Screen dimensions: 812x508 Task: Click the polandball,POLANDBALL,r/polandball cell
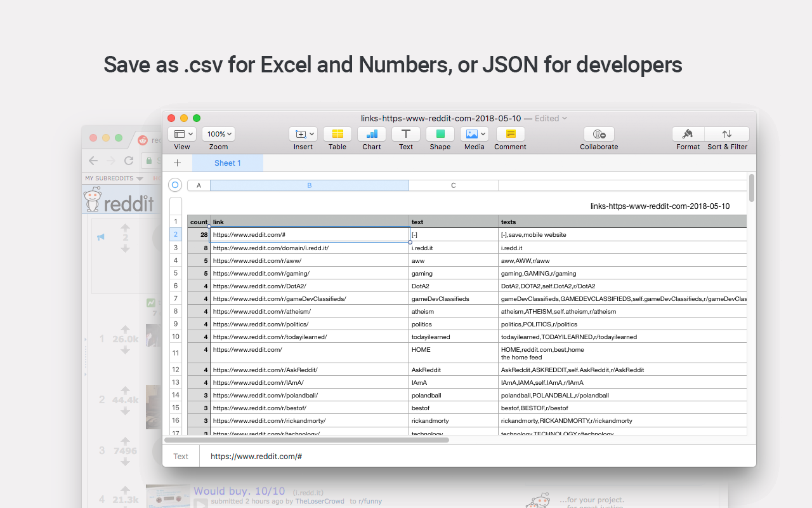[622, 395]
